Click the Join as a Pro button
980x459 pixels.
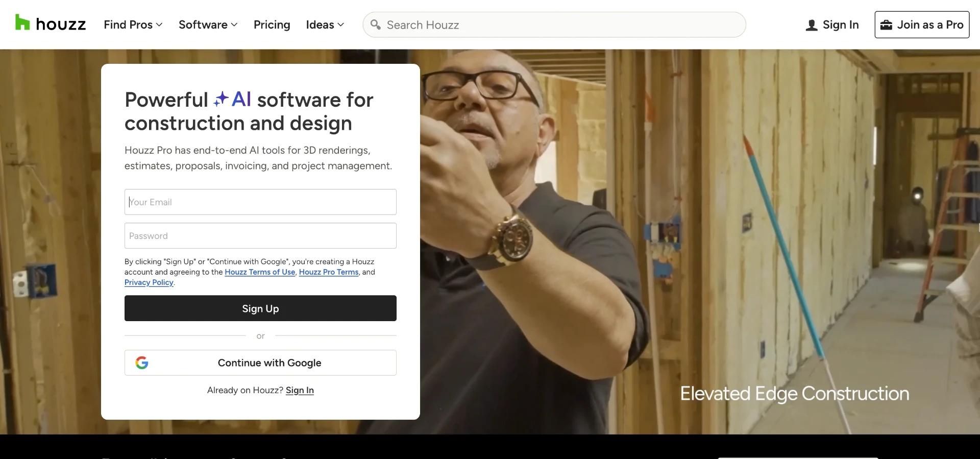[x=922, y=25]
